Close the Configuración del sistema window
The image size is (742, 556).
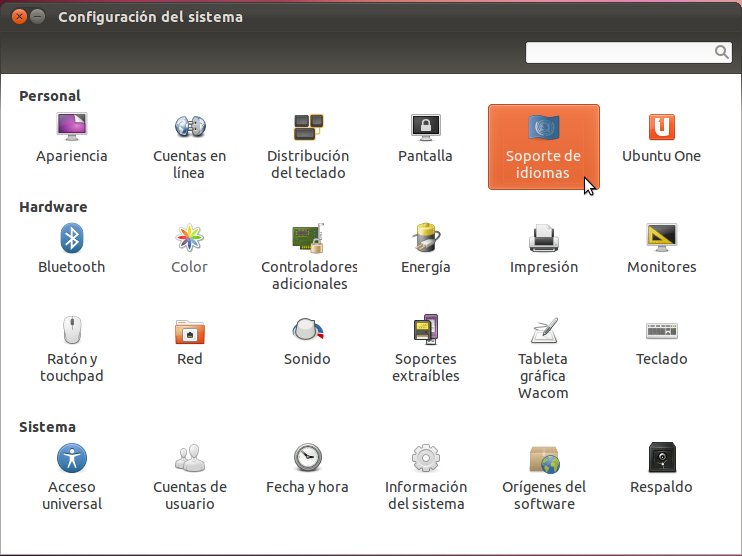pyautogui.click(x=19, y=17)
